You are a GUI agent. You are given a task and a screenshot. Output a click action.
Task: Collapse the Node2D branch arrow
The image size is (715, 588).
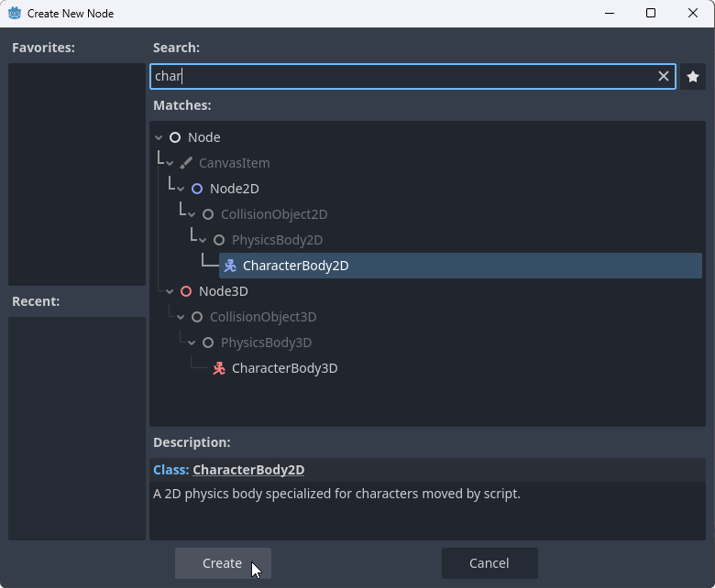(181, 189)
